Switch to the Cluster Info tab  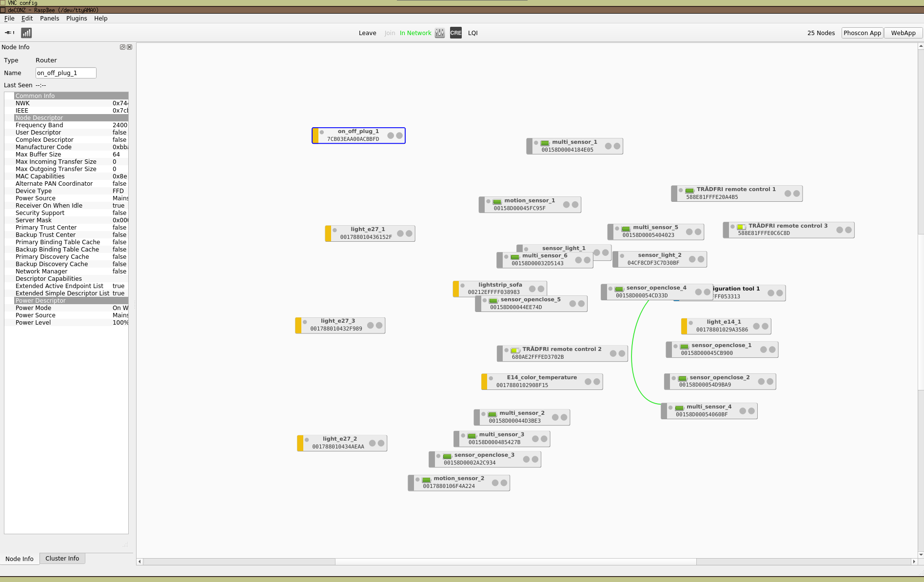tap(62, 559)
